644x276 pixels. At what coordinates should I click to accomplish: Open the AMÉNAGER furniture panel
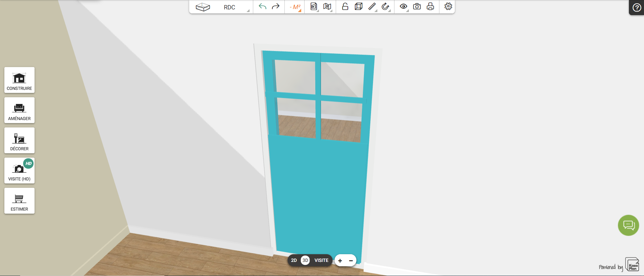pos(19,110)
